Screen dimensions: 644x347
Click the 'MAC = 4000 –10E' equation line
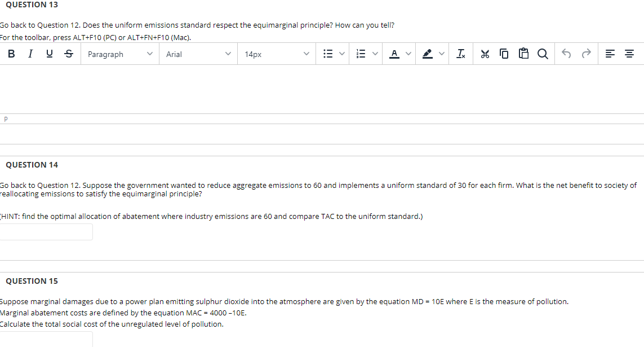123,313
